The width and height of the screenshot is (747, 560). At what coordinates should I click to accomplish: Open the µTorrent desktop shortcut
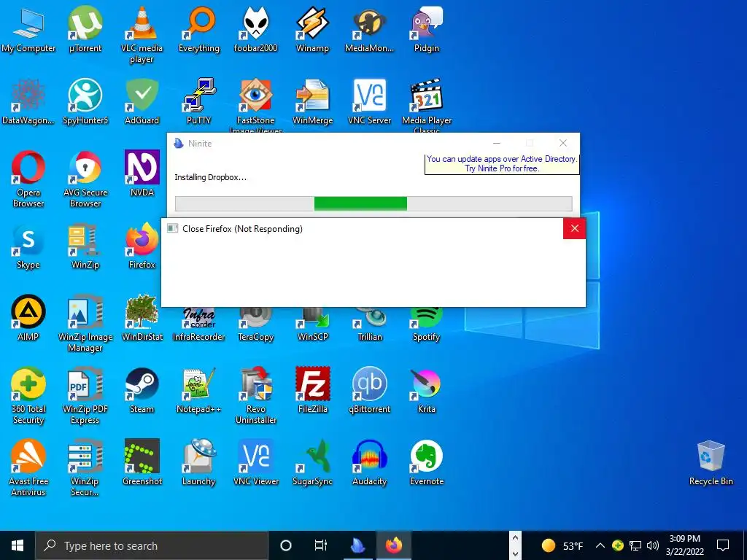[85, 29]
